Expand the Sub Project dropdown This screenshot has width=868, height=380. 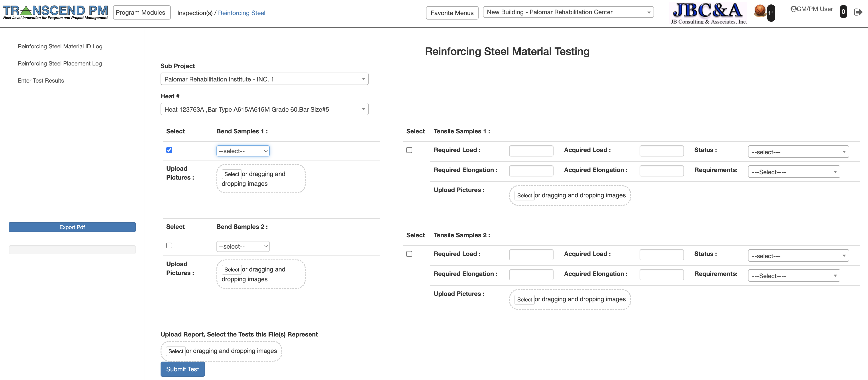pos(264,79)
